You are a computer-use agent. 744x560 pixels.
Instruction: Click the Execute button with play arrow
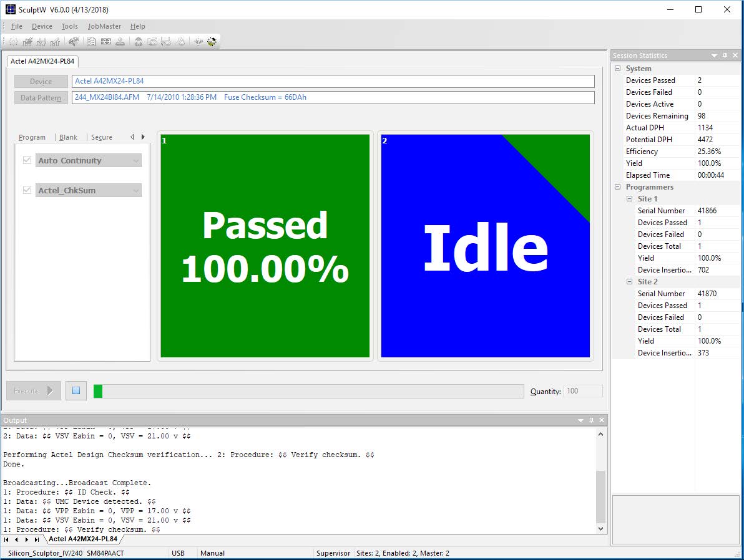[x=34, y=391]
